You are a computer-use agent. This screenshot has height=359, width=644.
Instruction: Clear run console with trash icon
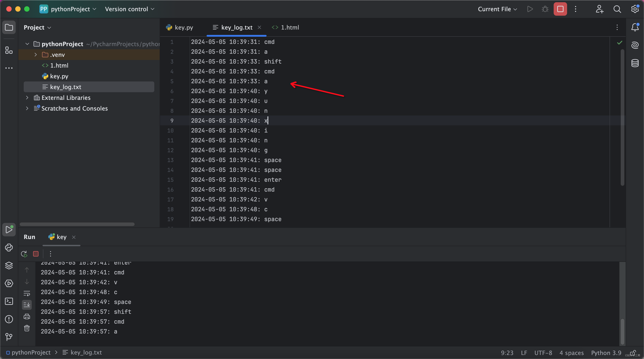pyautogui.click(x=27, y=328)
